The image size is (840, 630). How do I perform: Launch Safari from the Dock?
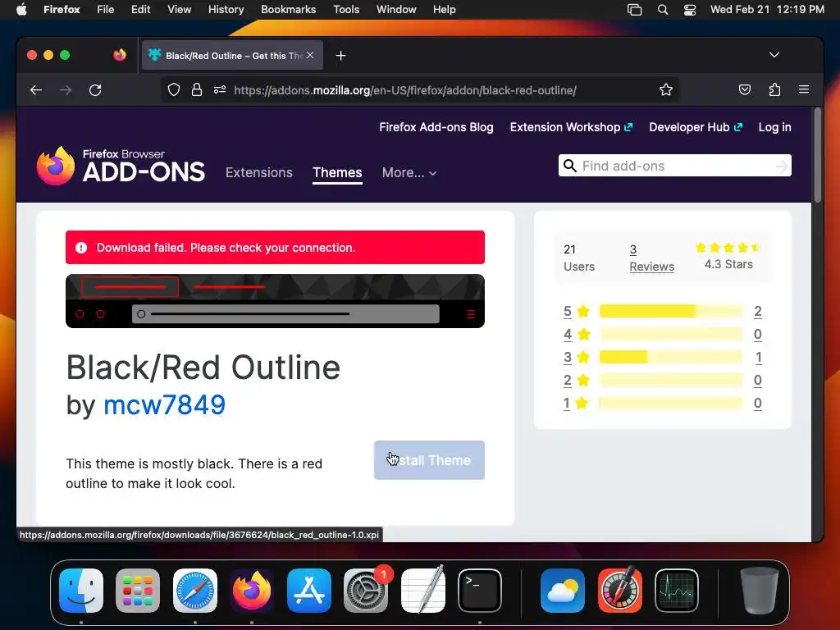(195, 591)
